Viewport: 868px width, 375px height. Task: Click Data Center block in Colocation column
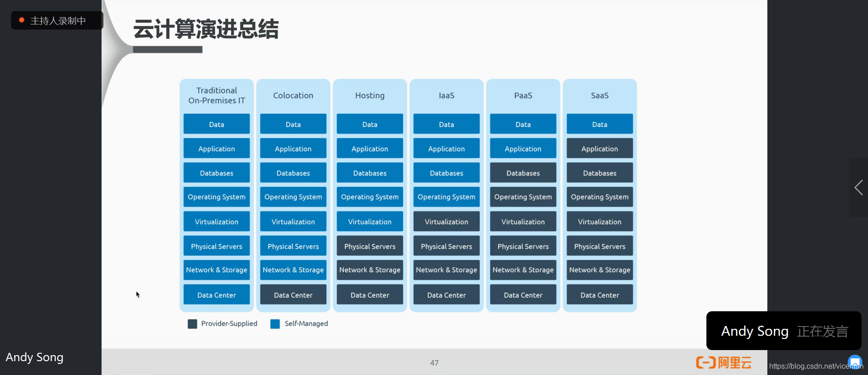[x=293, y=295]
